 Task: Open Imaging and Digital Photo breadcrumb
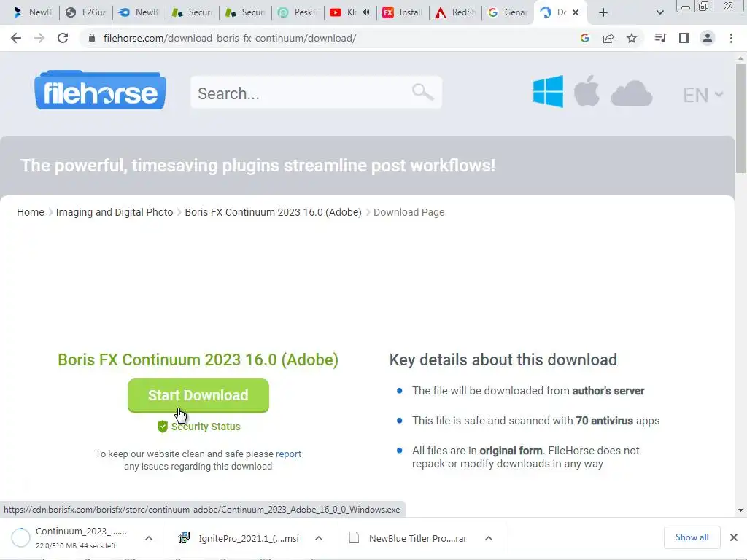pyautogui.click(x=115, y=212)
